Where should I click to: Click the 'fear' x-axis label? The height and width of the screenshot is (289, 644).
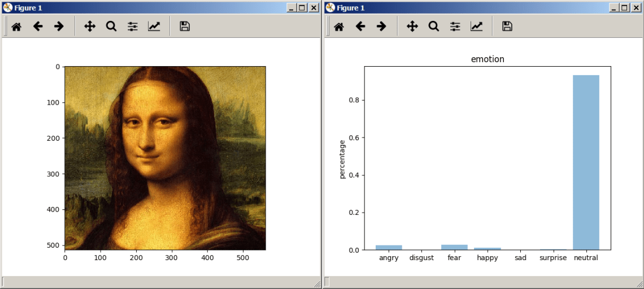455,258
